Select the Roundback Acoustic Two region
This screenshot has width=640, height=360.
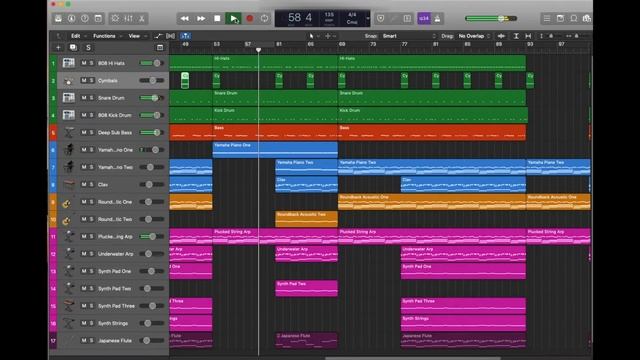point(307,219)
